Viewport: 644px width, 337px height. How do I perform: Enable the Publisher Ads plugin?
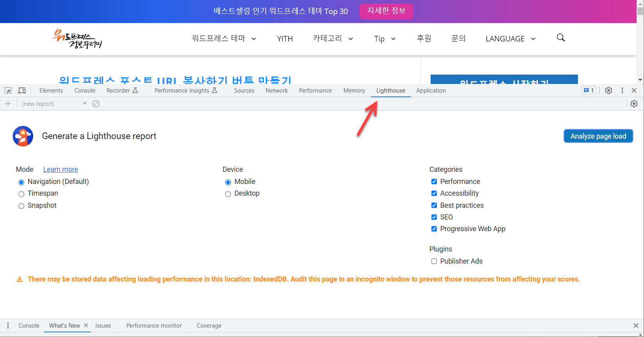coord(434,261)
